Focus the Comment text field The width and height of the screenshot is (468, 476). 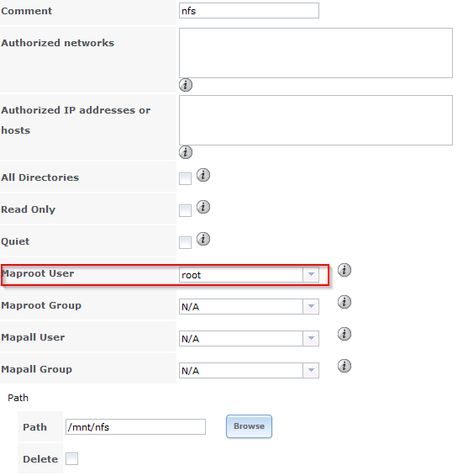click(x=249, y=11)
